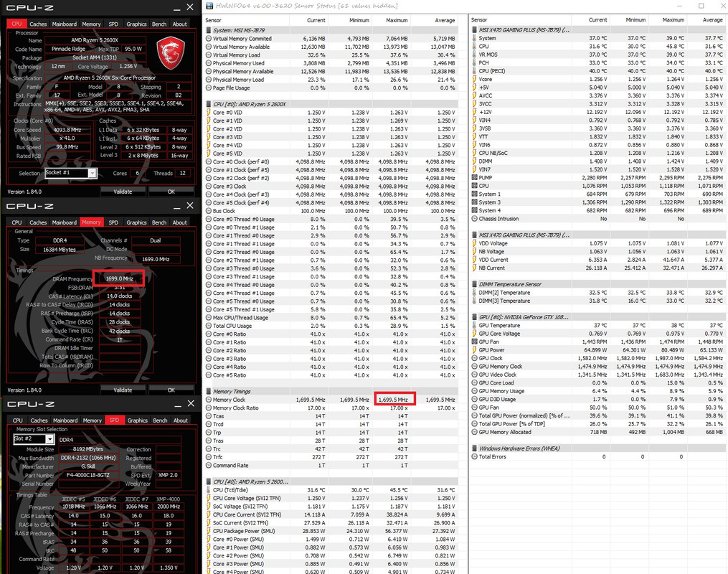Select the NB Current sensor row
728x574 pixels.
tap(598, 268)
